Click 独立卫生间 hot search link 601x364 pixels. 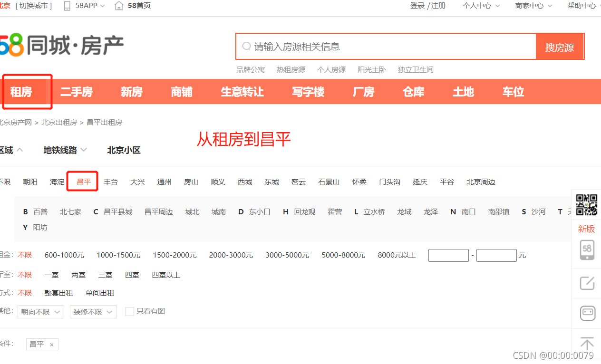pyautogui.click(x=416, y=69)
